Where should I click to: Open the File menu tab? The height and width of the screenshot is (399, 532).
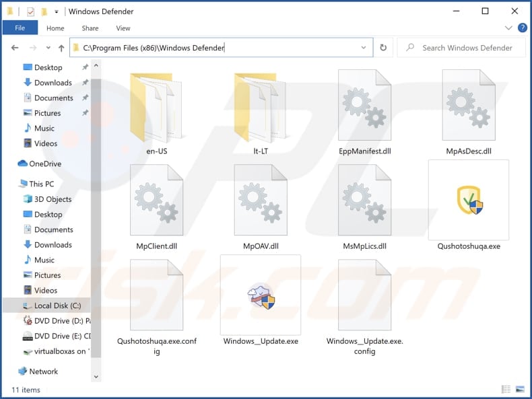coord(20,28)
